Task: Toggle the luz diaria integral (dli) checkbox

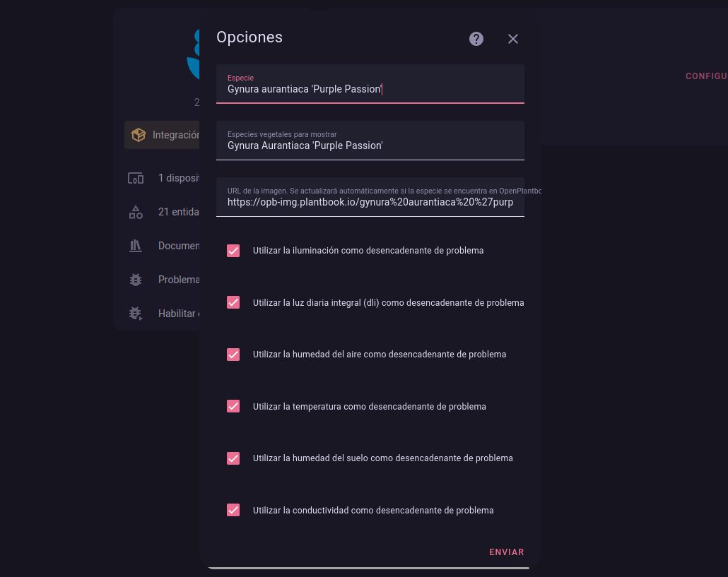Action: pos(233,302)
